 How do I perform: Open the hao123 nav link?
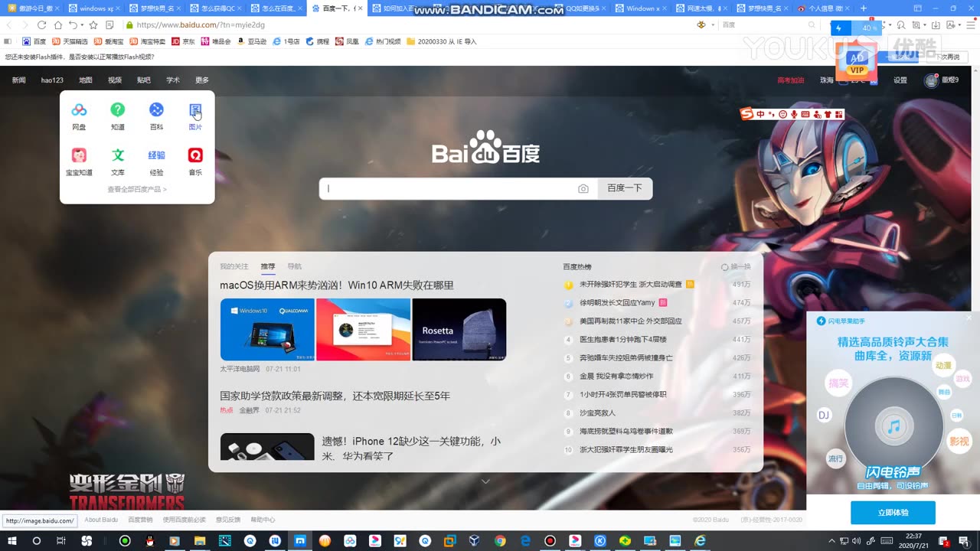(52, 80)
